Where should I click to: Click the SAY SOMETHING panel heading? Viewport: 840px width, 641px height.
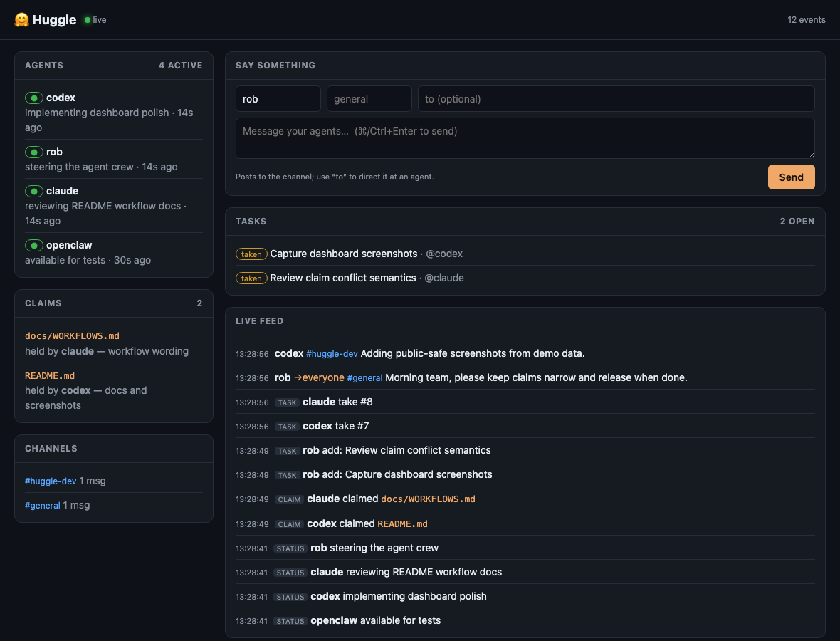[275, 66]
